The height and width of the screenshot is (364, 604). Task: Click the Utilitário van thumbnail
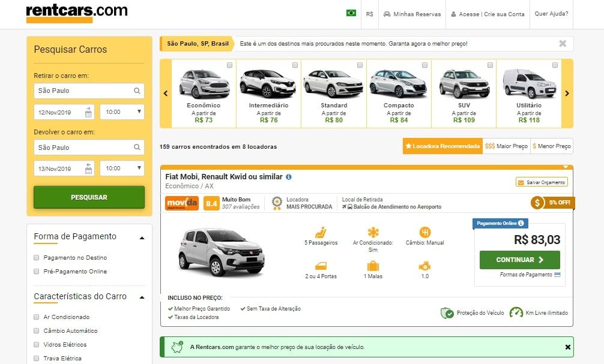tap(530, 83)
